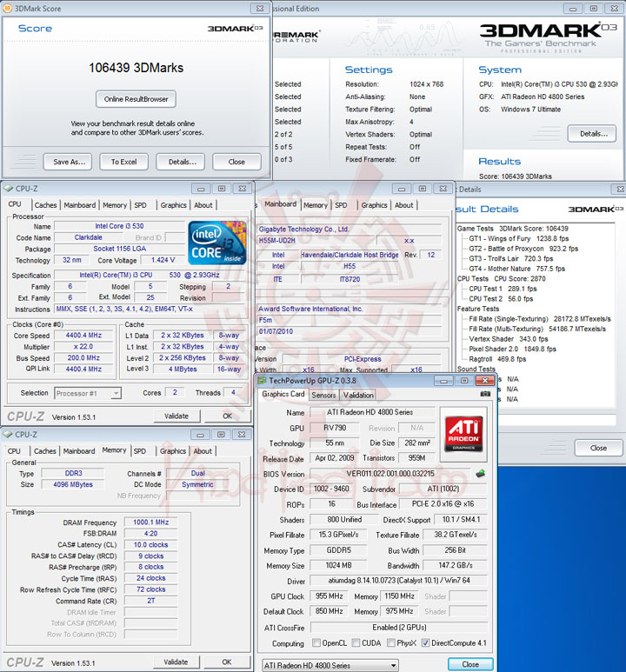Close the 3DMark Score dialog with X
626x672 pixels.
(x=260, y=8)
